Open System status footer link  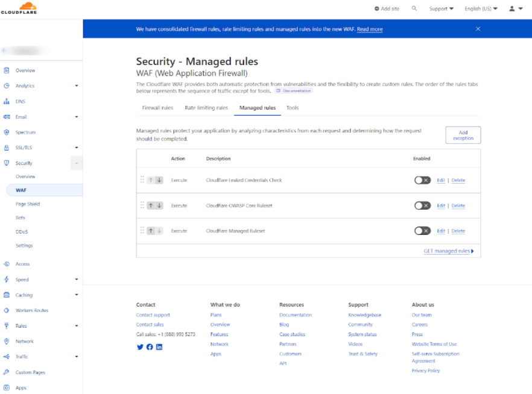(x=363, y=334)
